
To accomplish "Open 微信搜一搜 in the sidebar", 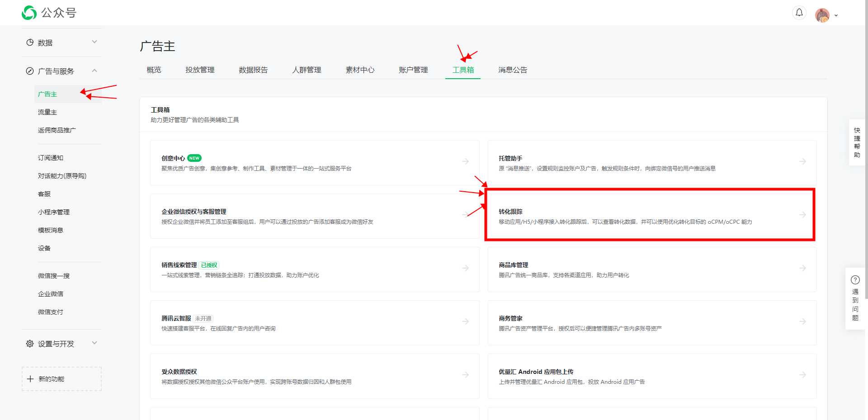I will (x=54, y=276).
